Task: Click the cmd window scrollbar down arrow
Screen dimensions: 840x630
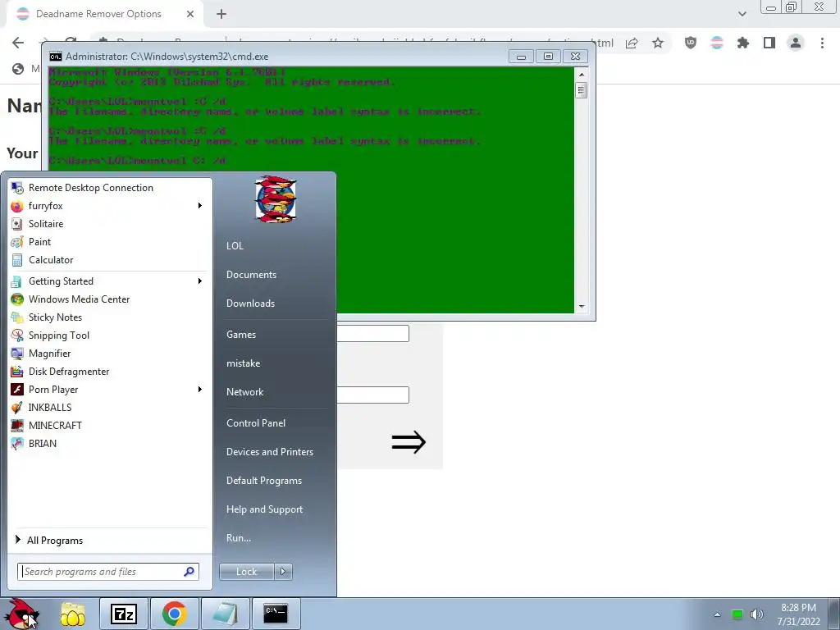Action: click(582, 307)
